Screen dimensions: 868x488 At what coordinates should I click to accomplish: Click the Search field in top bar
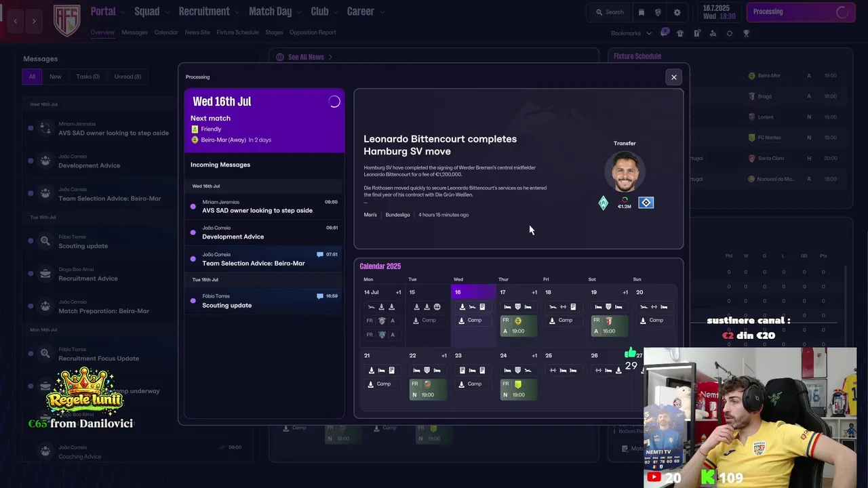point(610,12)
